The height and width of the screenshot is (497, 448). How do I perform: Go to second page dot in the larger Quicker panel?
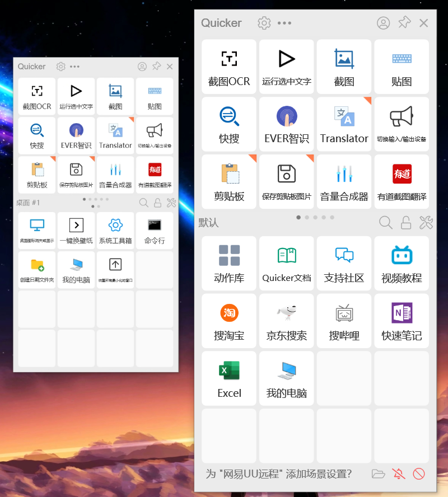307,217
